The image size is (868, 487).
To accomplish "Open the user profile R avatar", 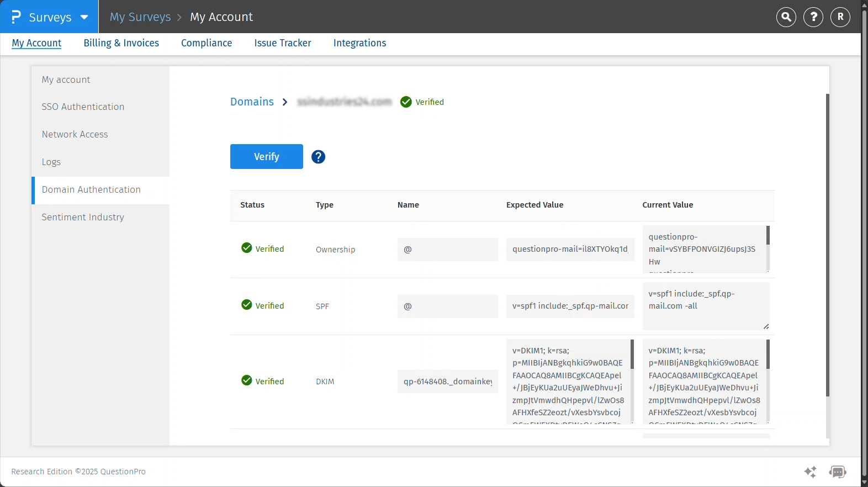I will (840, 17).
